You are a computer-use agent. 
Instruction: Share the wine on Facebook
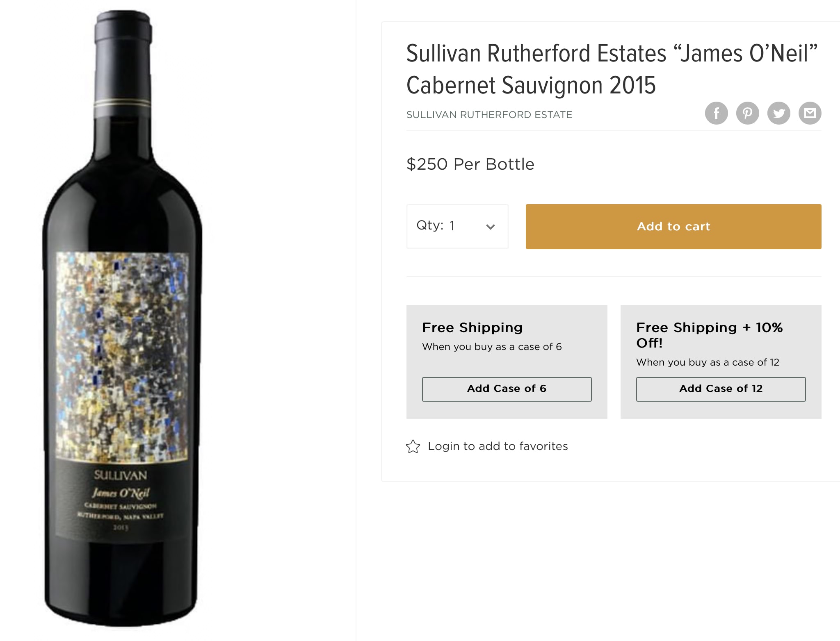tap(716, 113)
